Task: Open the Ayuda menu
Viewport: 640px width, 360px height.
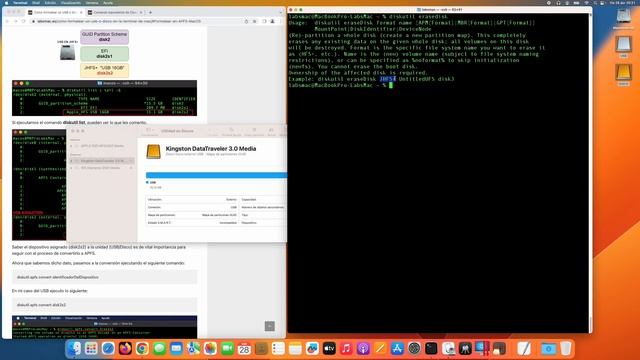Action: (108, 2)
